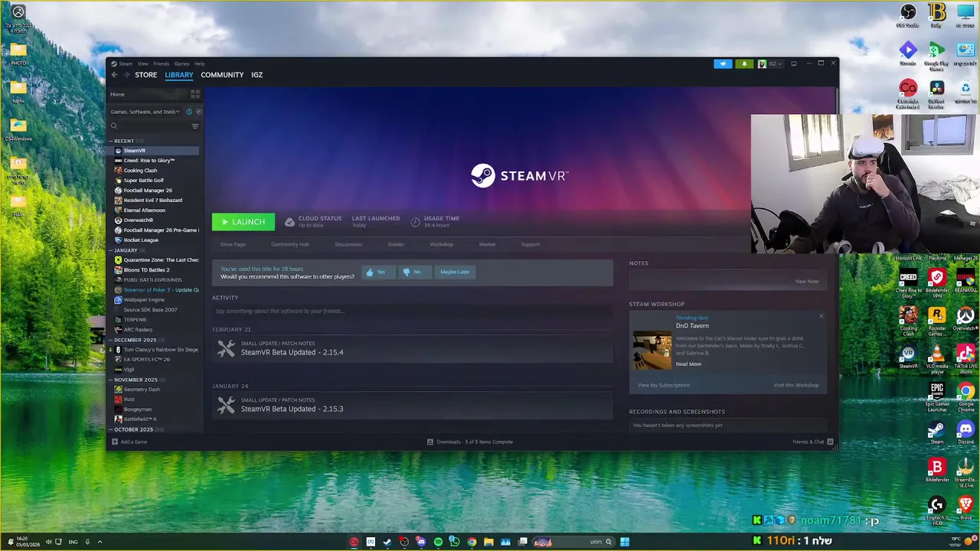This screenshot has width=980, height=551.
Task: Open the IGZ profile tab
Action: [257, 75]
